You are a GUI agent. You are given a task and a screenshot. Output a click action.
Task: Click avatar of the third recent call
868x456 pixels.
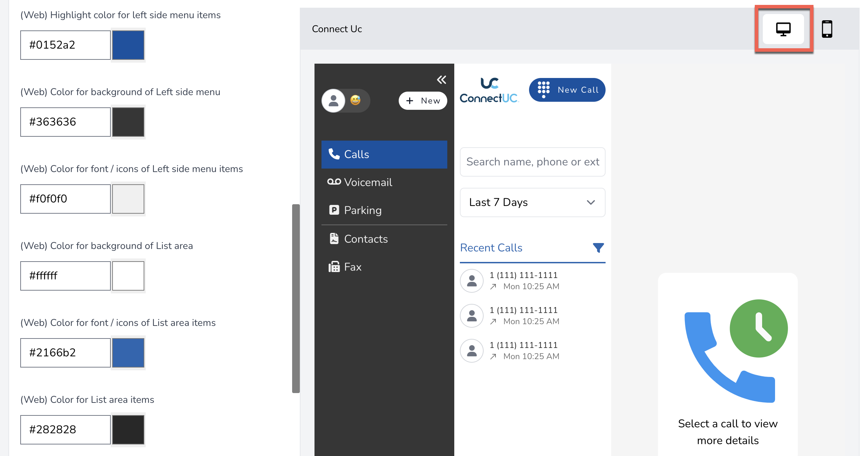click(472, 351)
